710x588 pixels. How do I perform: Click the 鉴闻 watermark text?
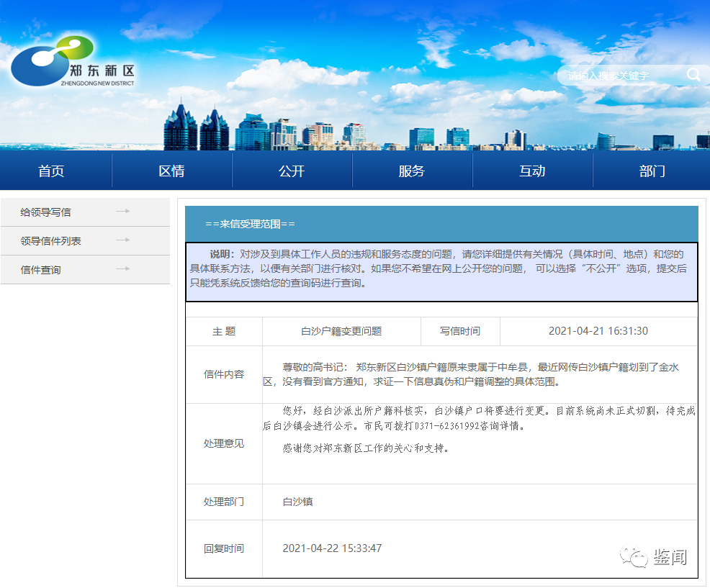point(670,557)
